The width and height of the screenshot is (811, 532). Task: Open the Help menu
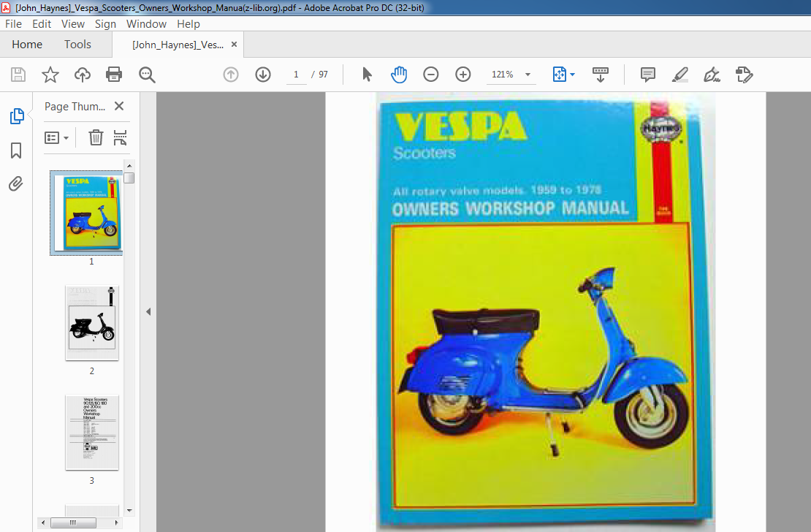tap(189, 24)
